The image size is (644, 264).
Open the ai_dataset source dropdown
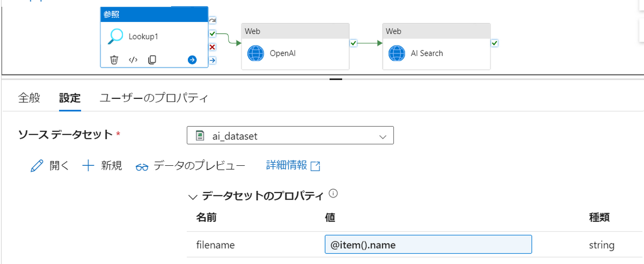coord(290,136)
